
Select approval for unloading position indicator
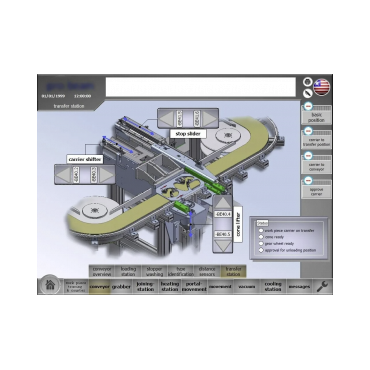pyautogui.click(x=261, y=250)
